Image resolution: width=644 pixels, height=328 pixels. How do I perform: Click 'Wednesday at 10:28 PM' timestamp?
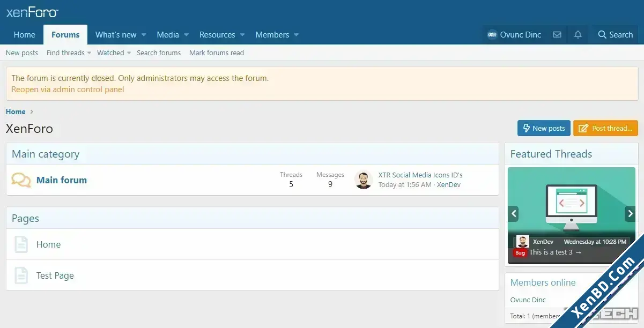coord(595,242)
